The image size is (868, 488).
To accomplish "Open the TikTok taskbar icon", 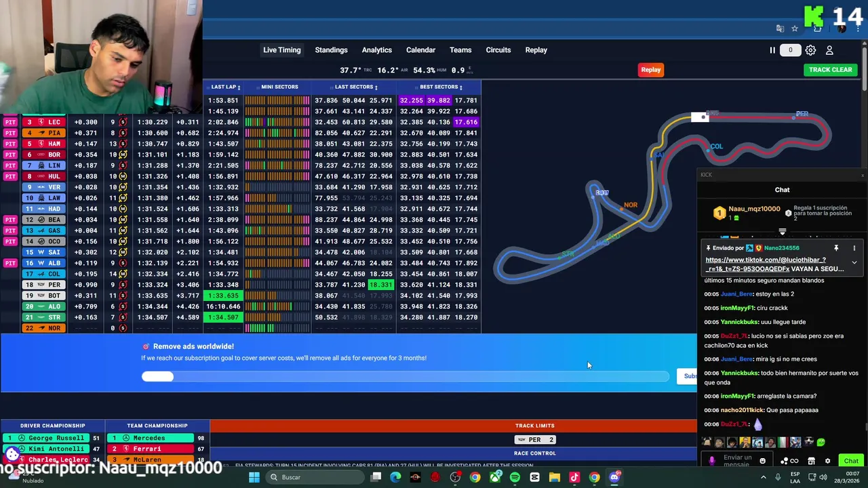I will click(574, 477).
